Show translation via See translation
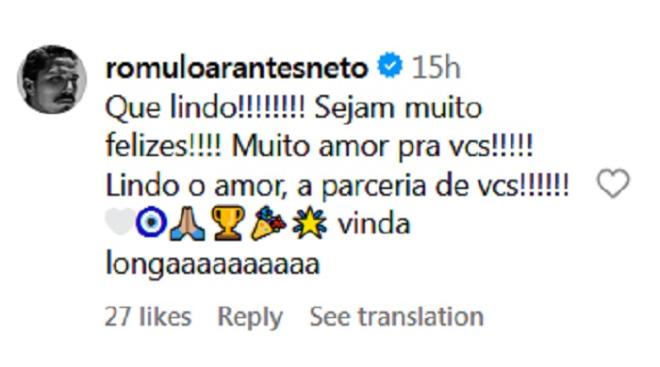This screenshot has height=367, width=660. click(x=397, y=316)
